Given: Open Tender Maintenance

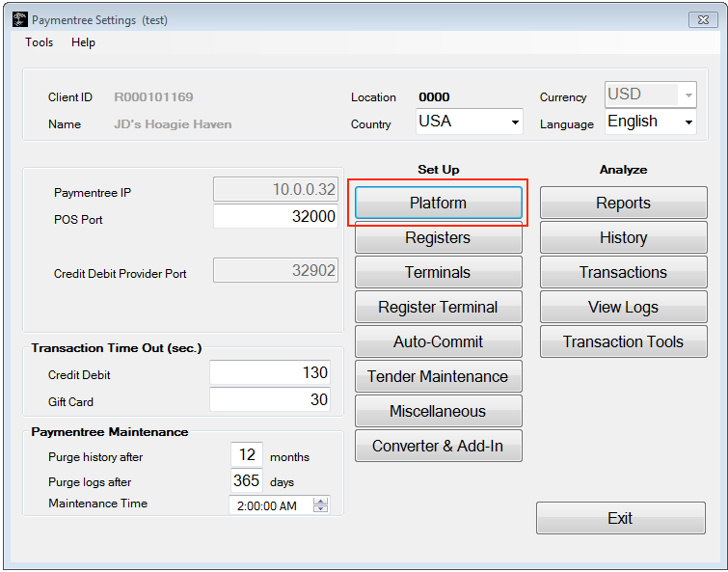Looking at the screenshot, I should [x=439, y=376].
